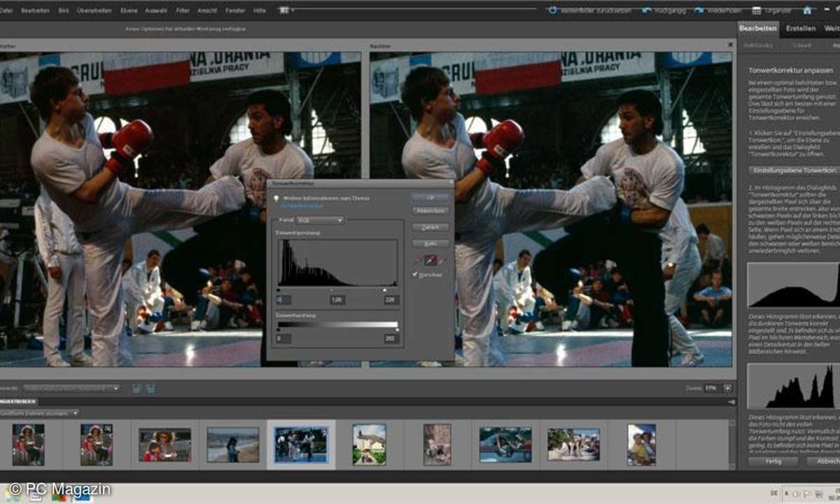Click the black output level slider handle
The image size is (840, 504).
pyautogui.click(x=279, y=330)
